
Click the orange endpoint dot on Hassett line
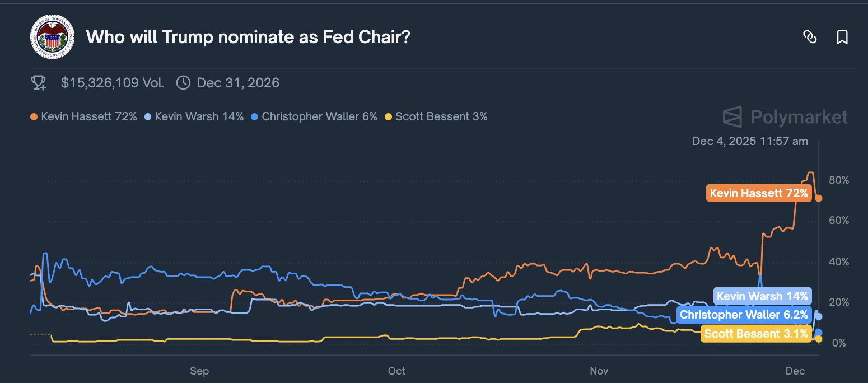click(x=819, y=198)
